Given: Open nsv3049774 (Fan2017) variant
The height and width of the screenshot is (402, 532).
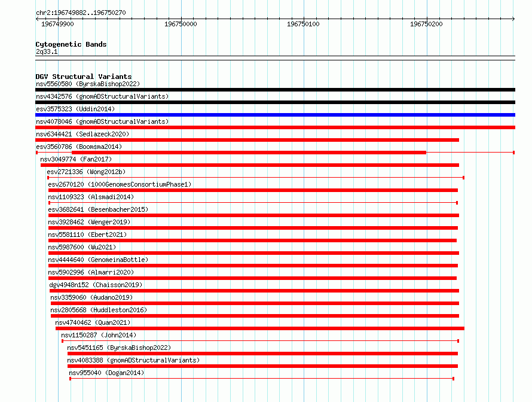Looking at the screenshot, I should point(76,159).
